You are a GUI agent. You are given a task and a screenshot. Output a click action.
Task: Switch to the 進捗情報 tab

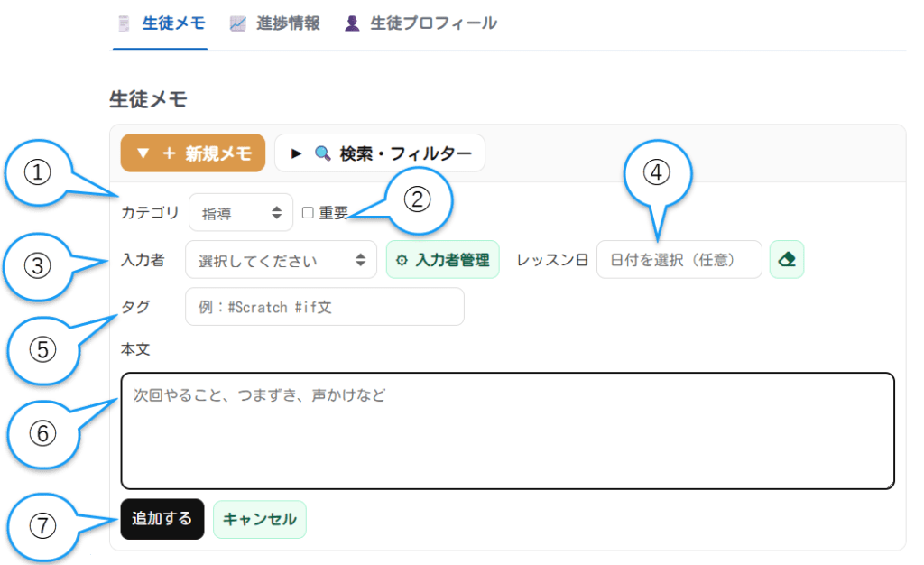click(287, 23)
